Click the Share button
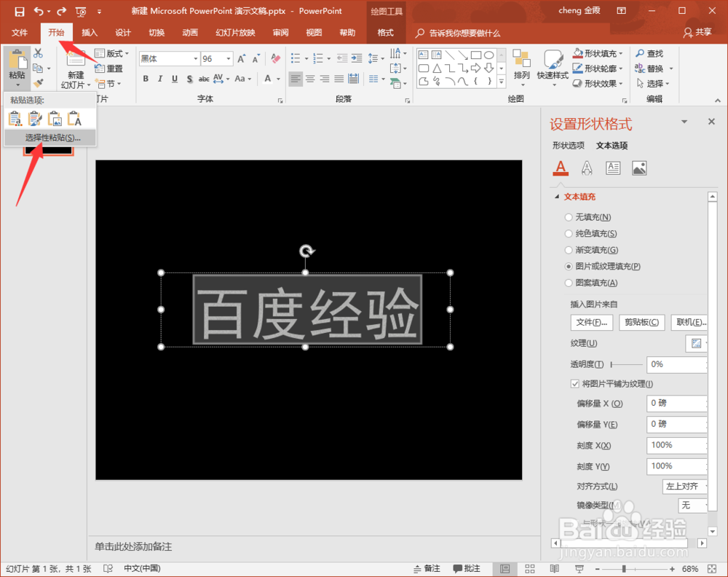This screenshot has width=728, height=577. (x=697, y=33)
